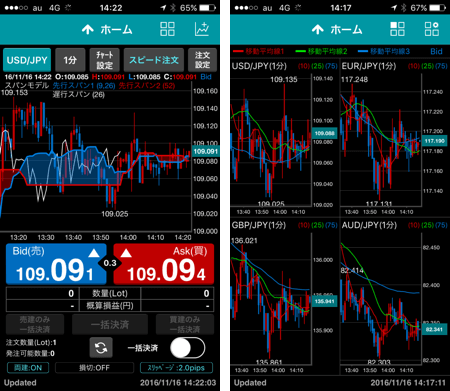Tap the blue Bid(売) 109.091 sell button
The height and width of the screenshot is (391, 450).
56,264
